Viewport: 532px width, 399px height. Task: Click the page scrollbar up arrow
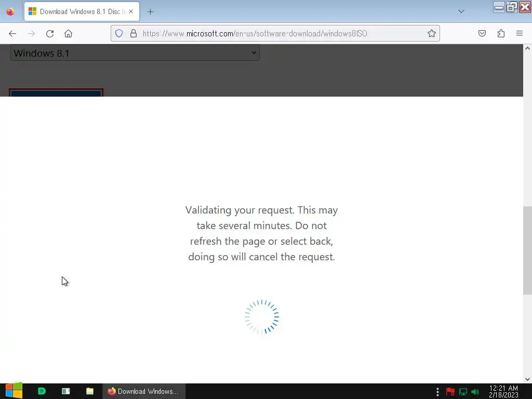coord(527,48)
